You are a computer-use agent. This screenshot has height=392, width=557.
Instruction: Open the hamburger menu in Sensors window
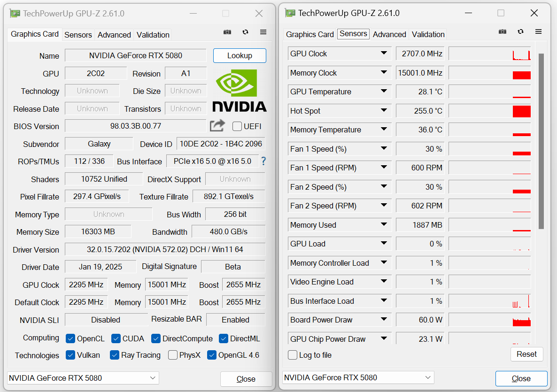[538, 31]
